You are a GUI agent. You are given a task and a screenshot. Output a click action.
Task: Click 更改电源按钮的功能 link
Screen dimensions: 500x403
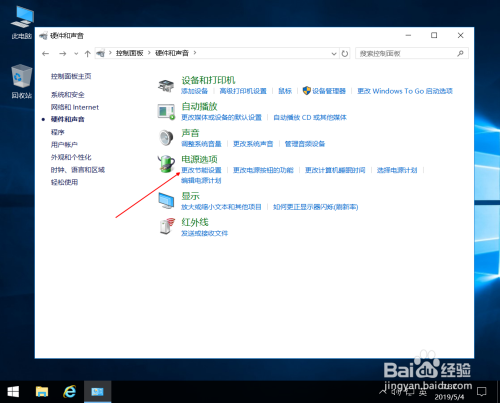click(263, 170)
